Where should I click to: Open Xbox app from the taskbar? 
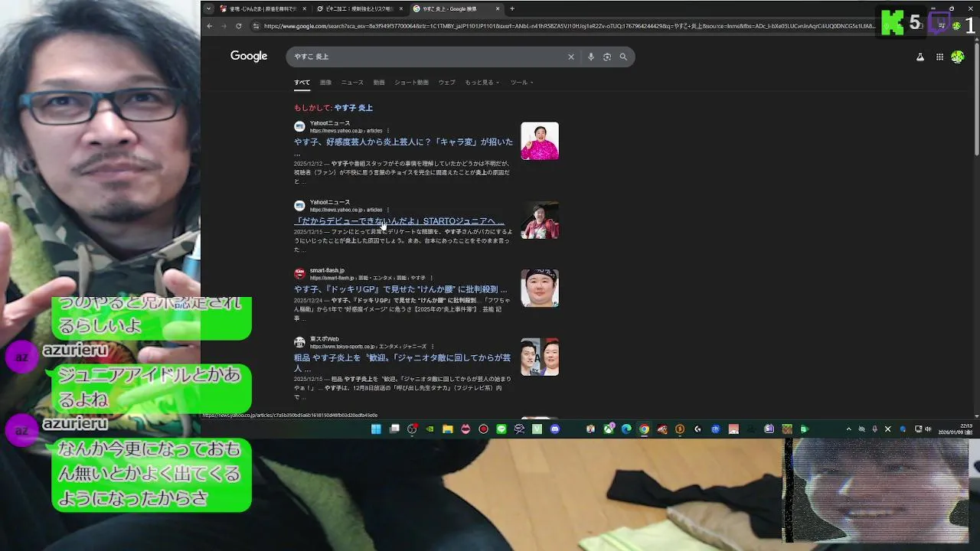[609, 429]
